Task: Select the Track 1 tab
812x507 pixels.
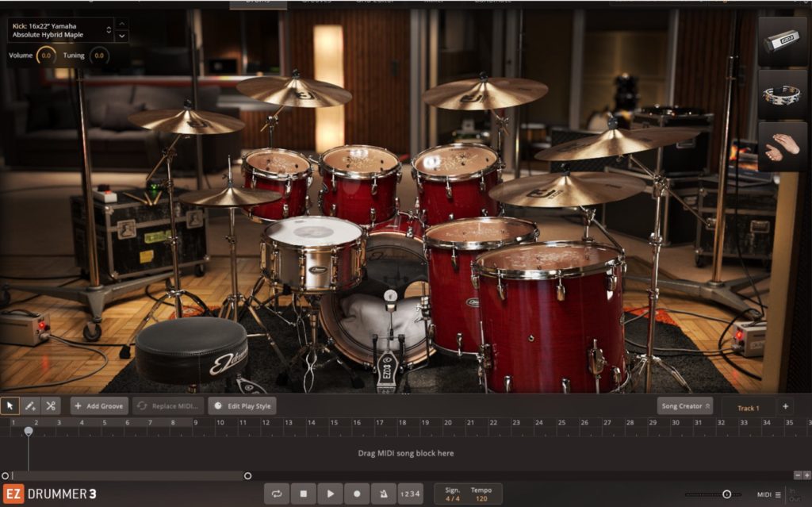Action: [x=749, y=408]
